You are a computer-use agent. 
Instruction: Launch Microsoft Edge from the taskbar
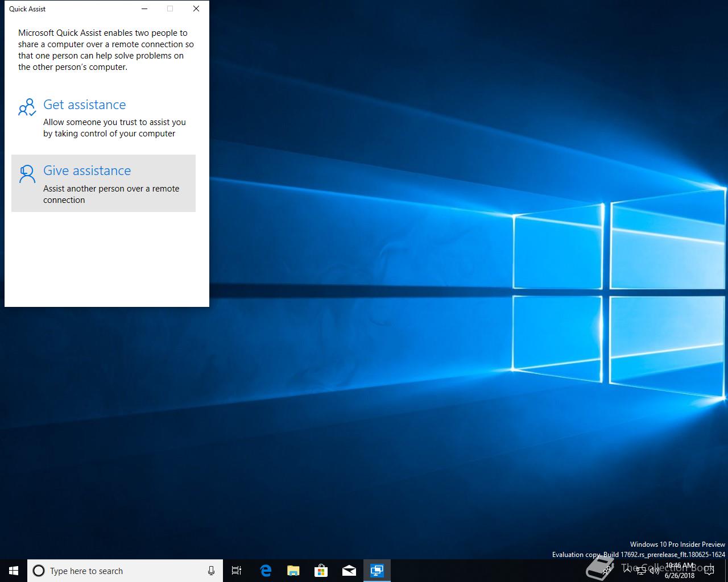pos(265,571)
